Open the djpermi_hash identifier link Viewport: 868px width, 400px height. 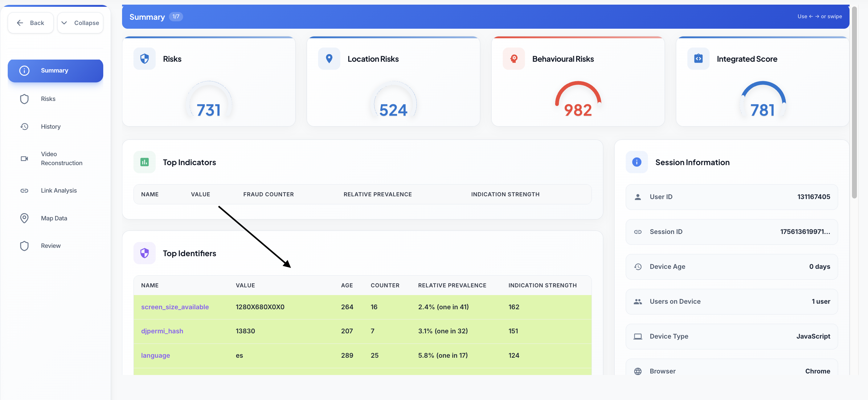point(162,331)
